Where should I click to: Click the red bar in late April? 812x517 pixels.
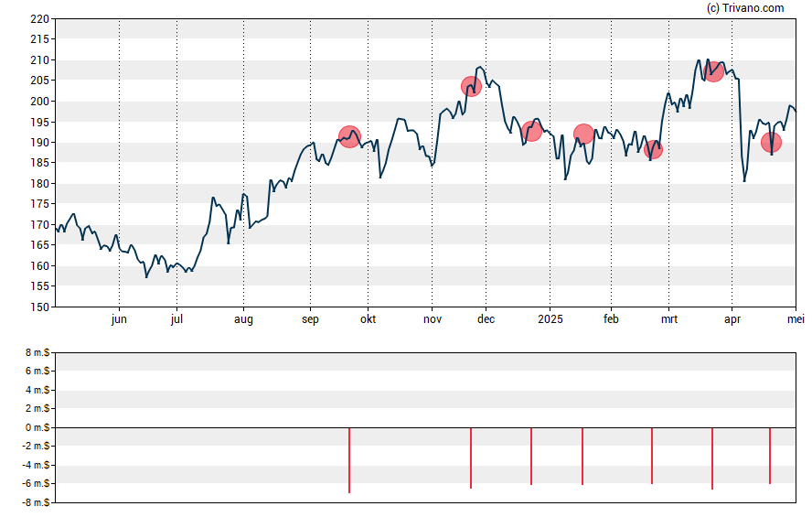pyautogui.click(x=770, y=456)
